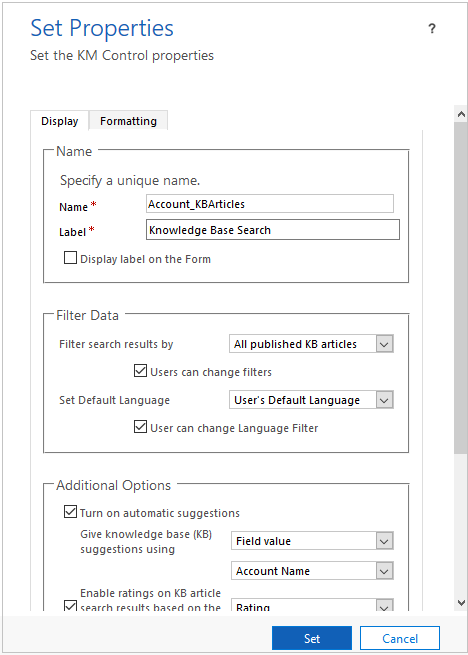Uncheck Users can change filters

tap(140, 371)
